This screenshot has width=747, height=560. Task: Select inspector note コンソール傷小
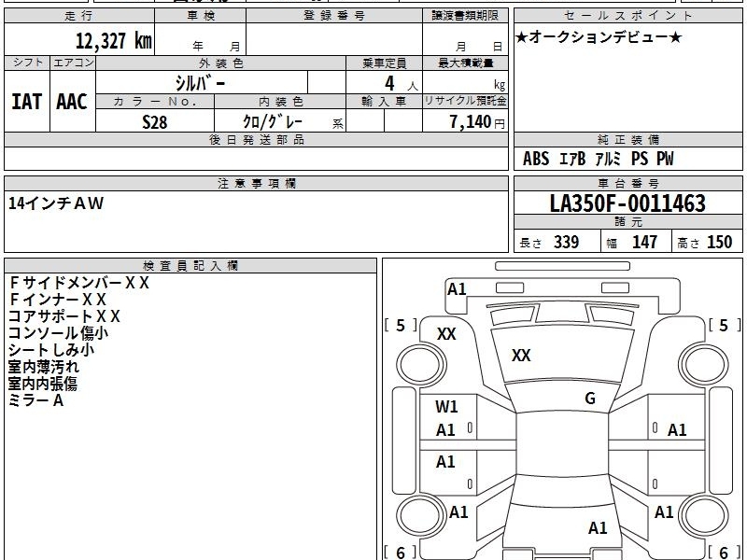click(58, 333)
